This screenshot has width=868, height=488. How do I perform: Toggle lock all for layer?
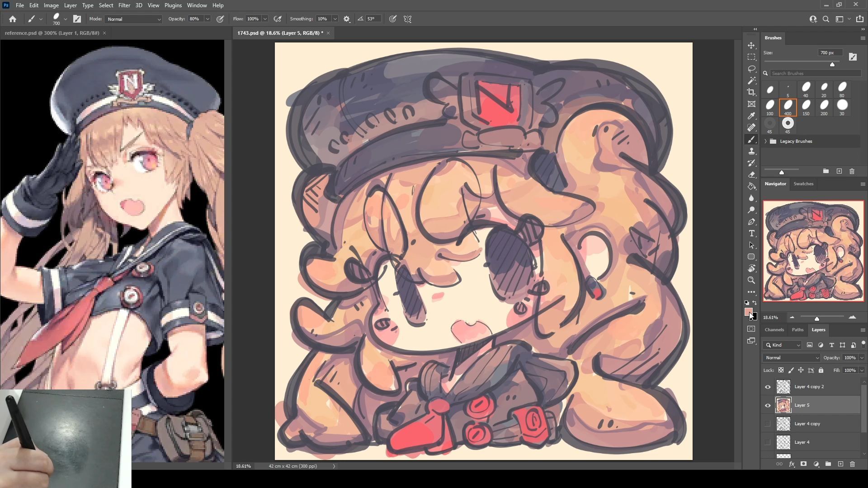(x=821, y=370)
